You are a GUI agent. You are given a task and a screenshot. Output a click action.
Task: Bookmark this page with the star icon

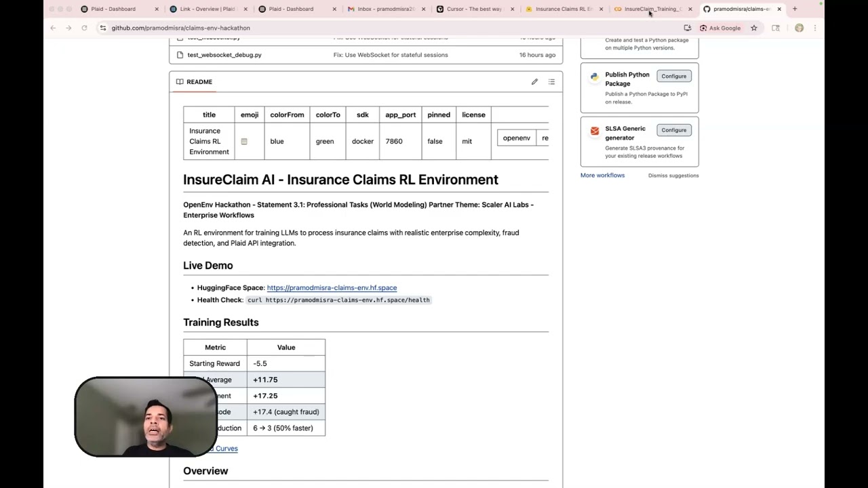pyautogui.click(x=753, y=28)
